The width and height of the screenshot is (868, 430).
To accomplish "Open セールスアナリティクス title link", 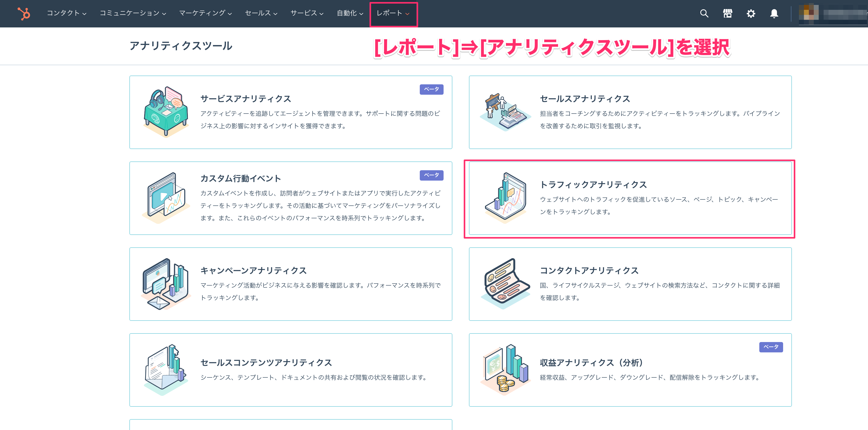I will [585, 99].
